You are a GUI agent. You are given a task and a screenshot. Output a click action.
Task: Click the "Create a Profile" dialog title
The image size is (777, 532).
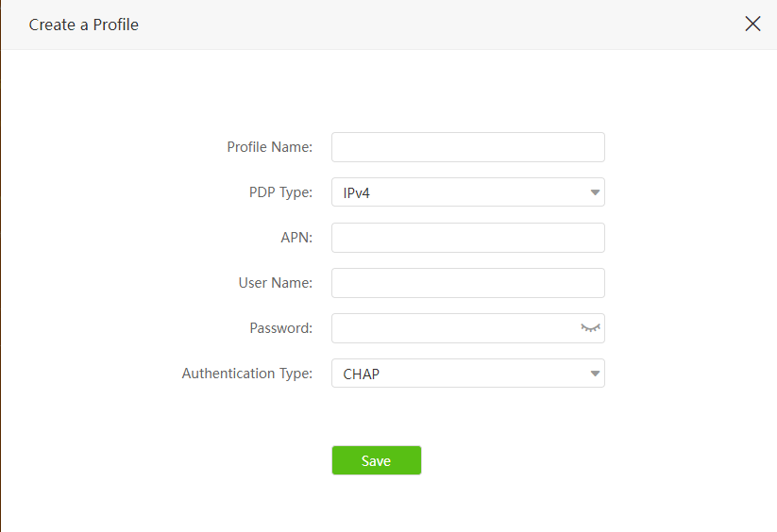pos(84,25)
